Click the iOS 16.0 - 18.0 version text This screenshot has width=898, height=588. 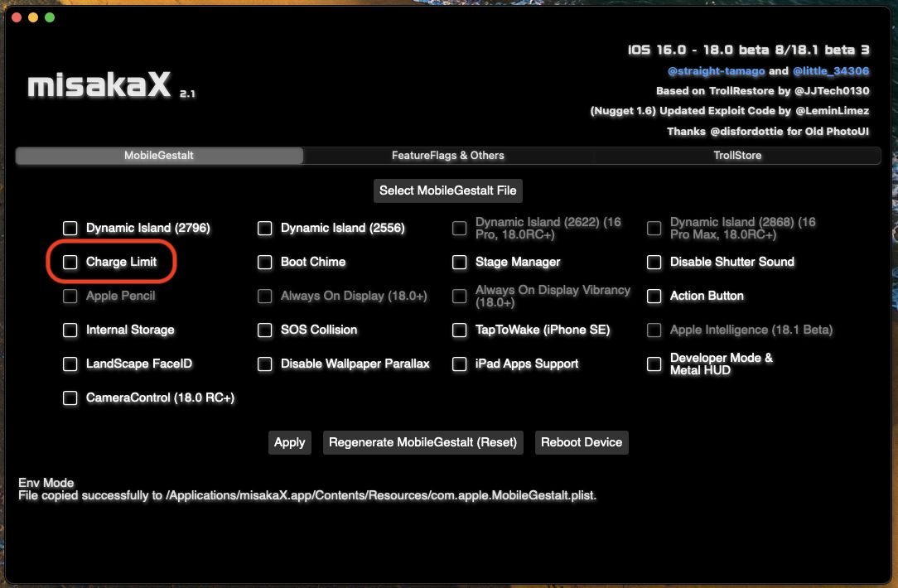(749, 50)
